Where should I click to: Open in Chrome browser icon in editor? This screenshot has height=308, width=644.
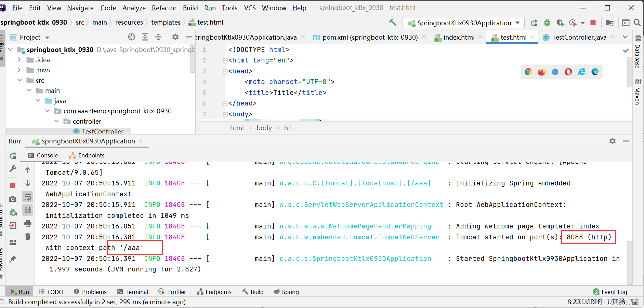click(x=528, y=72)
